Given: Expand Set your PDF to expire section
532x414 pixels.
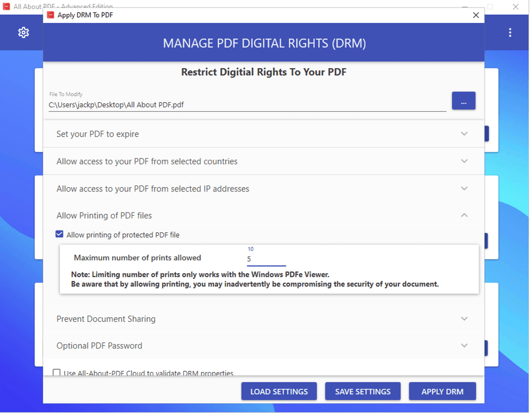Looking at the screenshot, I should click(x=264, y=134).
